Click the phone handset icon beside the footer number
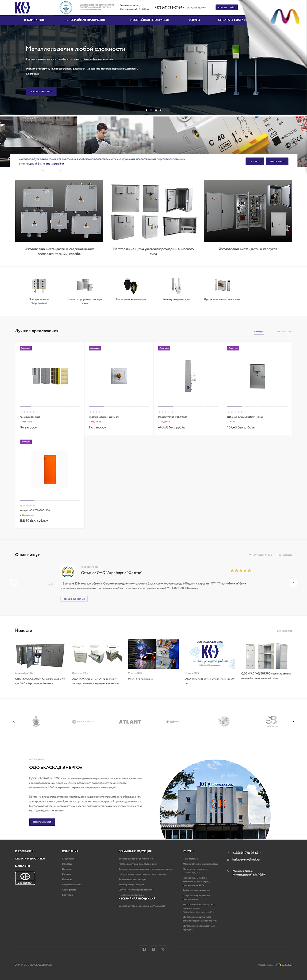 228,853
